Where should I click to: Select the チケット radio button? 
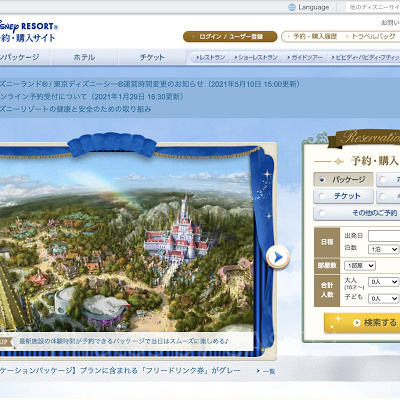(322, 196)
